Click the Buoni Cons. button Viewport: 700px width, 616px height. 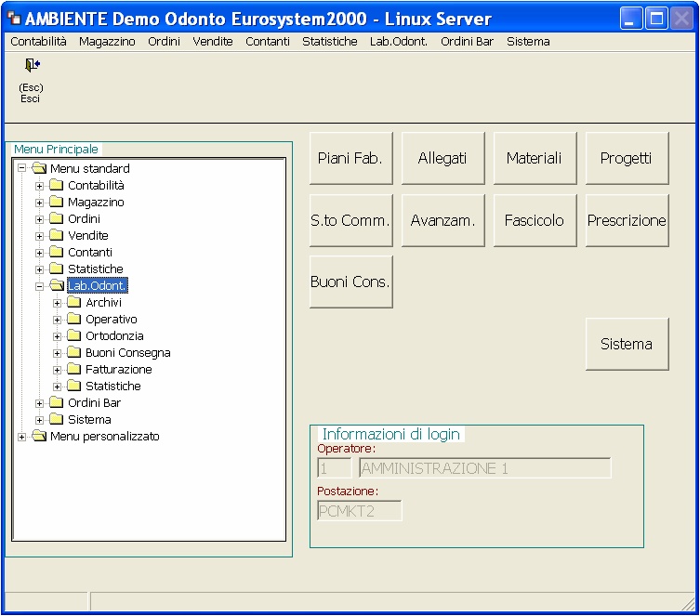[x=350, y=282]
